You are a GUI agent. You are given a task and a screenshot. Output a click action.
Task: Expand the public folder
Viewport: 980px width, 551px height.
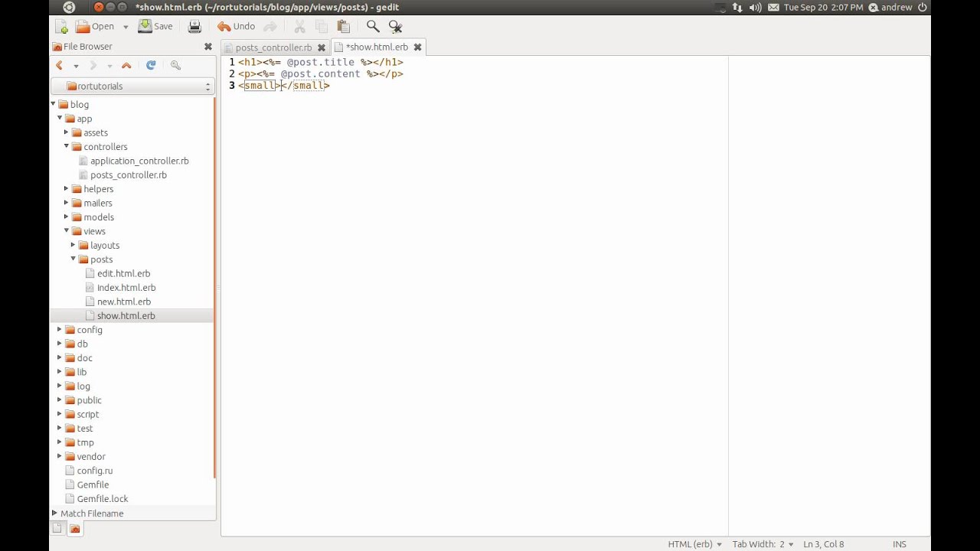tap(60, 399)
